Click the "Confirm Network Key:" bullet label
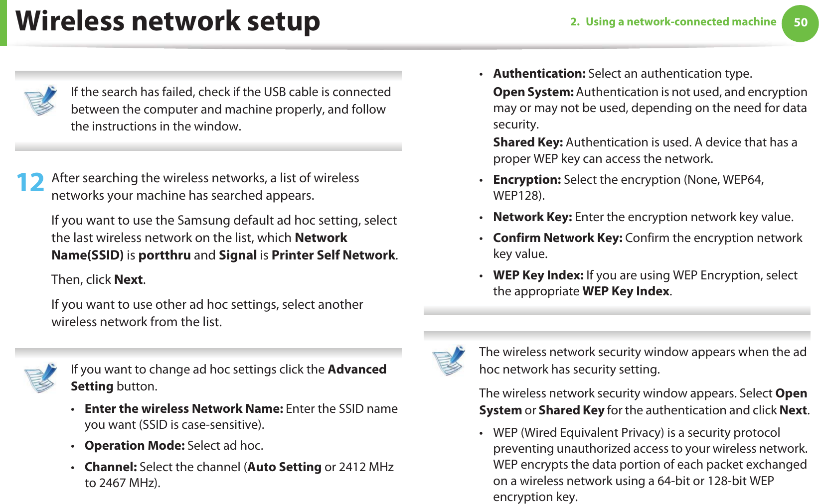Viewport: 819px width, 504px height. click(x=557, y=238)
